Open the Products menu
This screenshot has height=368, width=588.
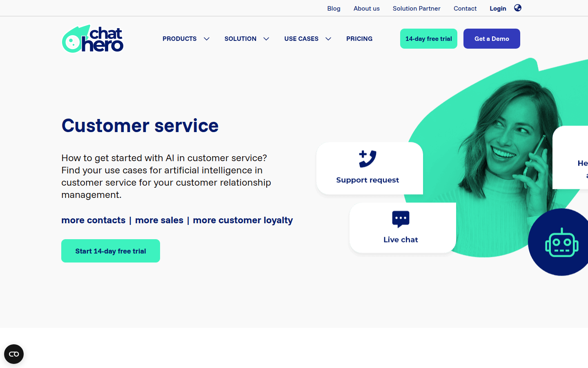[x=180, y=39]
